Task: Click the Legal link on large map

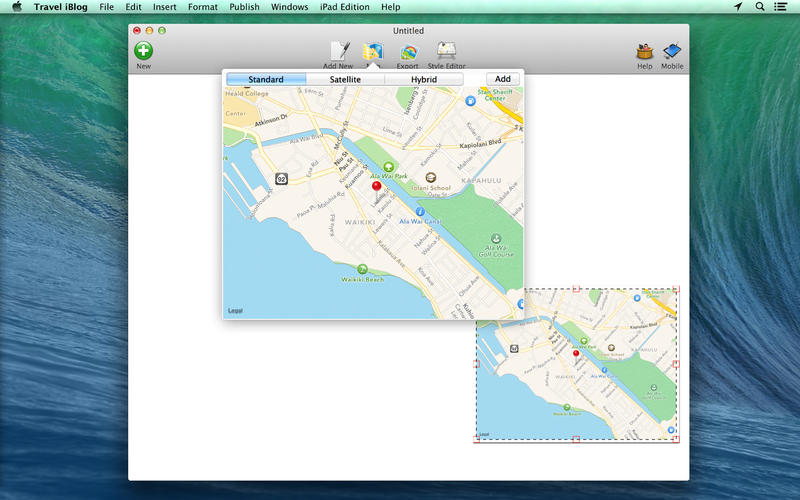Action: point(235,311)
